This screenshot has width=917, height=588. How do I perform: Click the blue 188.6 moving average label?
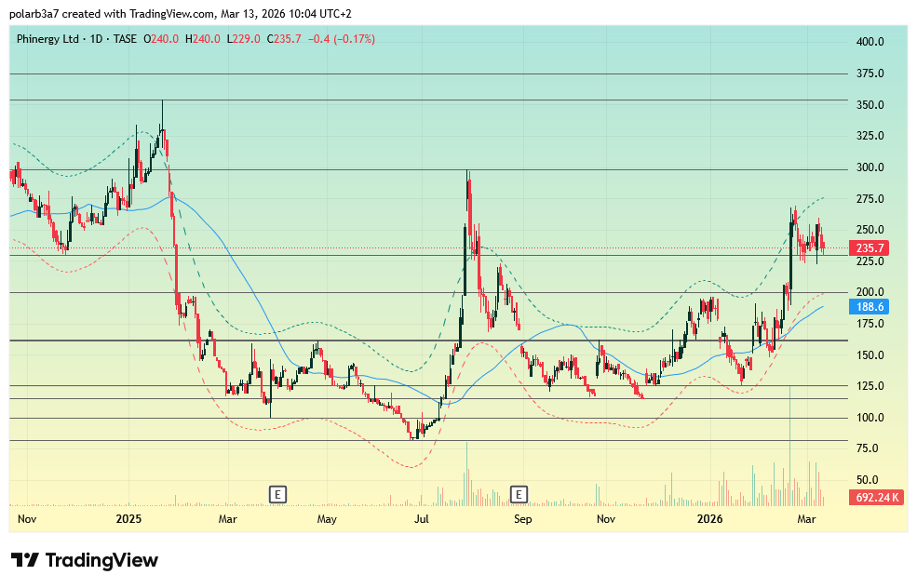point(869,307)
